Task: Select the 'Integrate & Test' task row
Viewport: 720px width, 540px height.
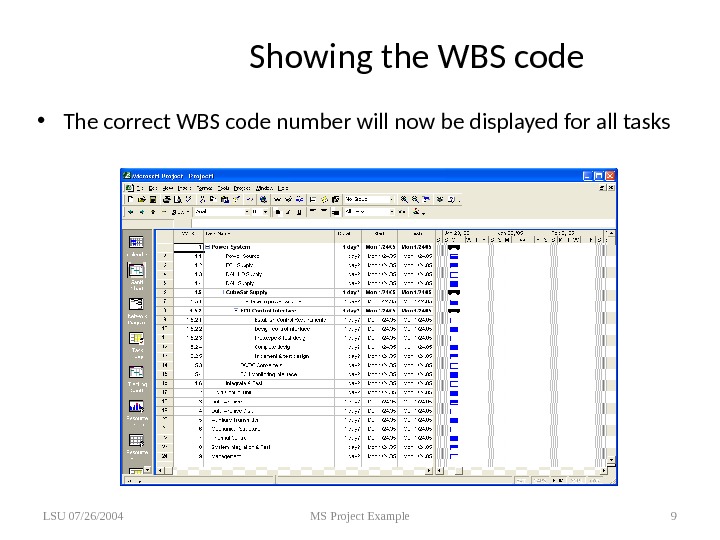Action: point(294,383)
